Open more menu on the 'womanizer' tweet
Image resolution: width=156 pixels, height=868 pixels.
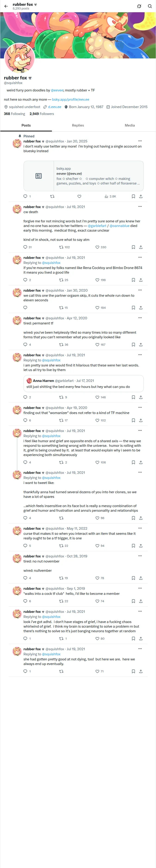[x=140, y=407]
